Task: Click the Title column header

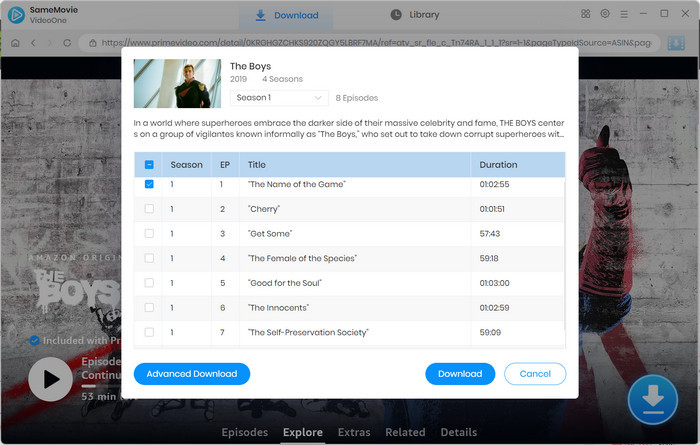Action: point(355,165)
